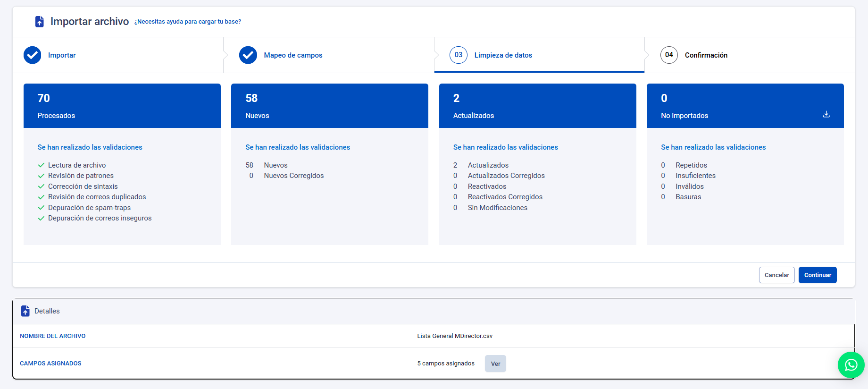Click the Depuración de spam-traps check item

click(89, 208)
